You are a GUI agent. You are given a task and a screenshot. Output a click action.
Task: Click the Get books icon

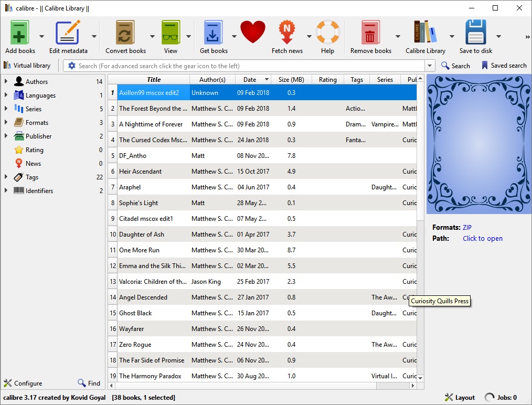point(213,32)
